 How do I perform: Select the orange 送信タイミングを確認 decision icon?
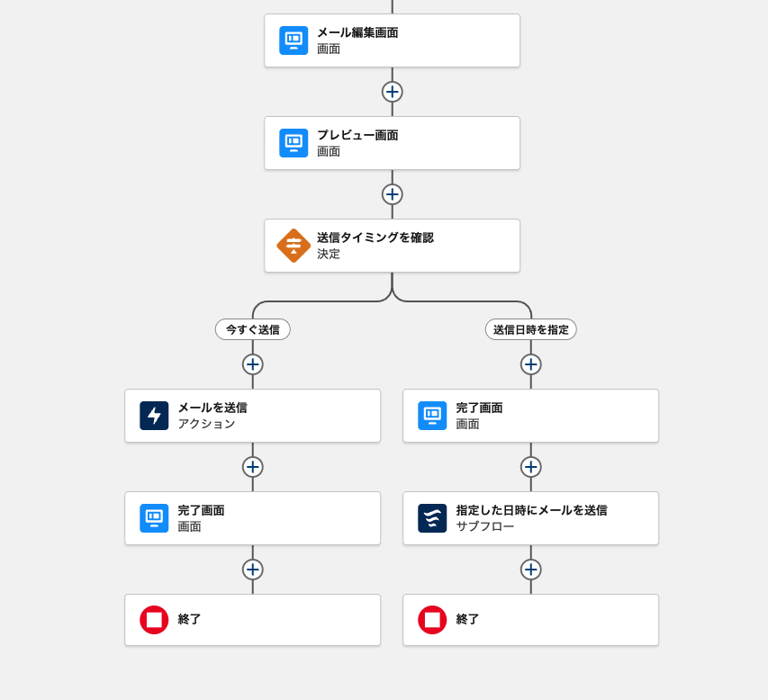point(294,246)
